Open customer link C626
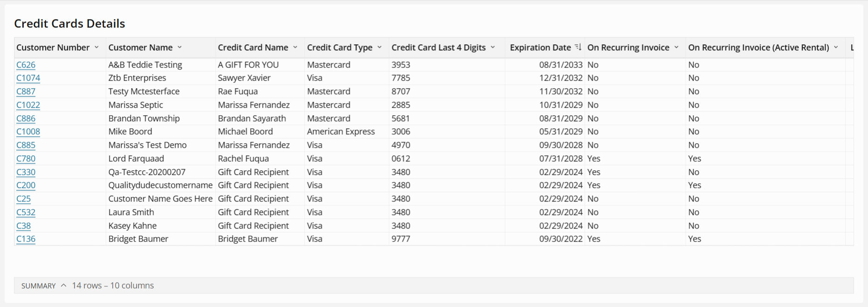 pyautogui.click(x=26, y=65)
